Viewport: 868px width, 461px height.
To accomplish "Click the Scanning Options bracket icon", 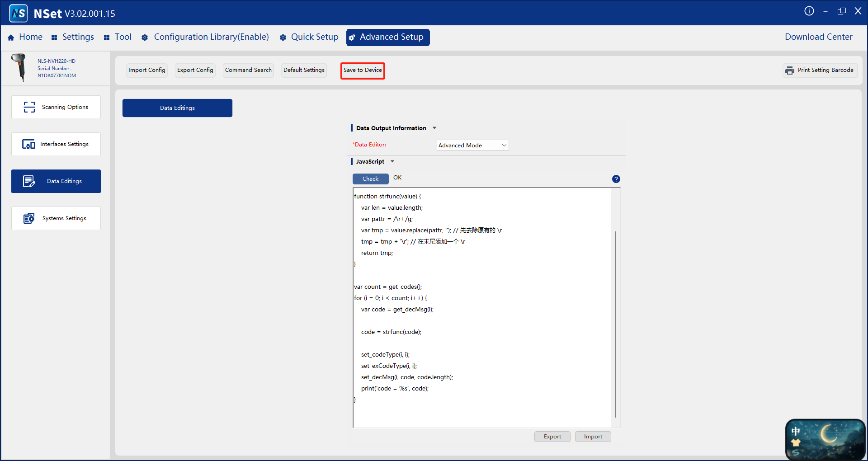I will 29,107.
